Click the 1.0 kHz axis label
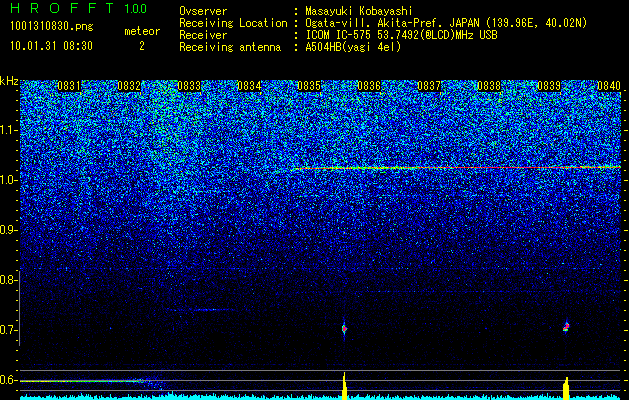This screenshot has width=629, height=400. 7,180
